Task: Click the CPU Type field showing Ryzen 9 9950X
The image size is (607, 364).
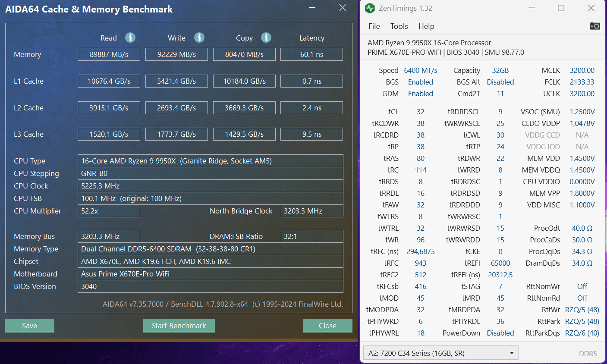Action: (x=211, y=161)
